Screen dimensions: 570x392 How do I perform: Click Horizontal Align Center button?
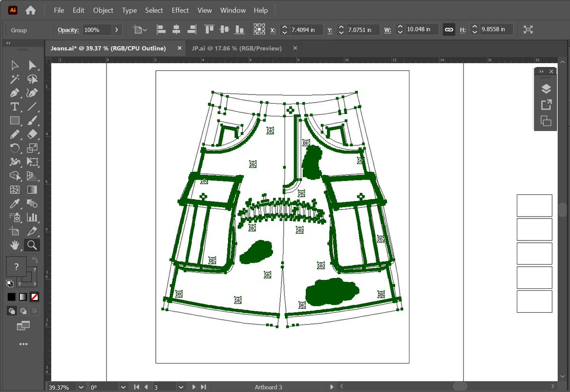(x=176, y=29)
